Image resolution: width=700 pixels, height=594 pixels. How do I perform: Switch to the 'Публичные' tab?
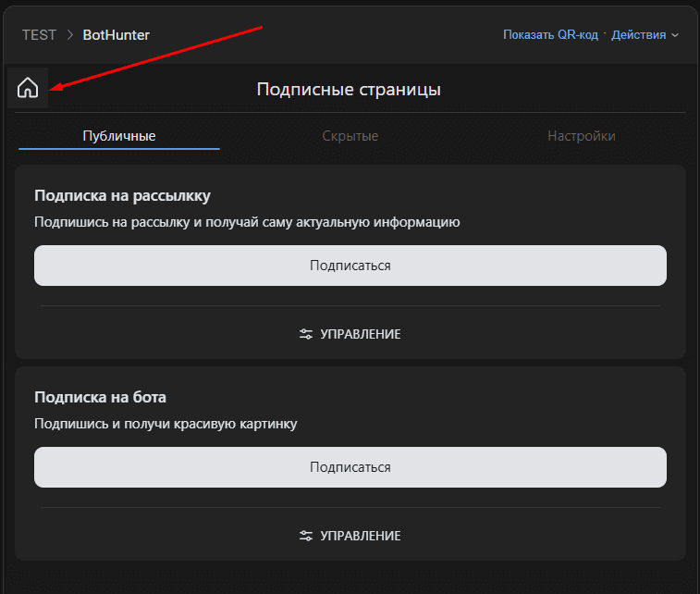119,136
